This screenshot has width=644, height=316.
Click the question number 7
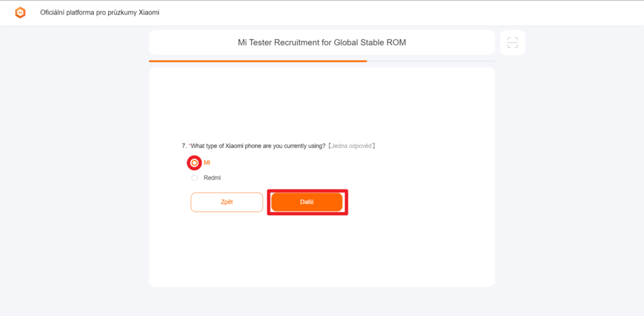click(184, 146)
